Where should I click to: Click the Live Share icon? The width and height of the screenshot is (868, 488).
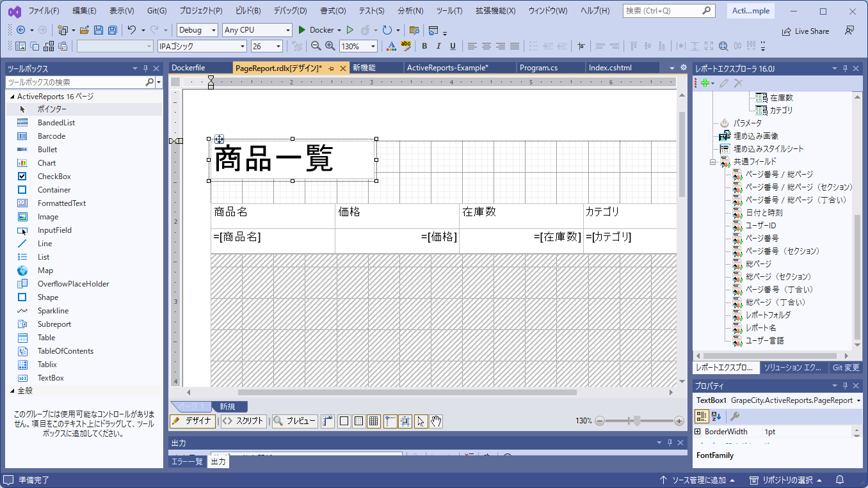805,31
